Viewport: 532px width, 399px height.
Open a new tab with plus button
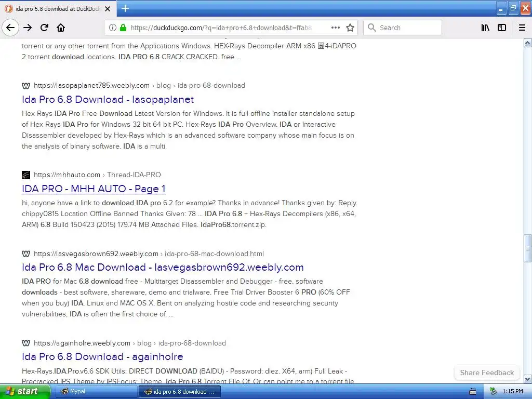[x=125, y=8]
